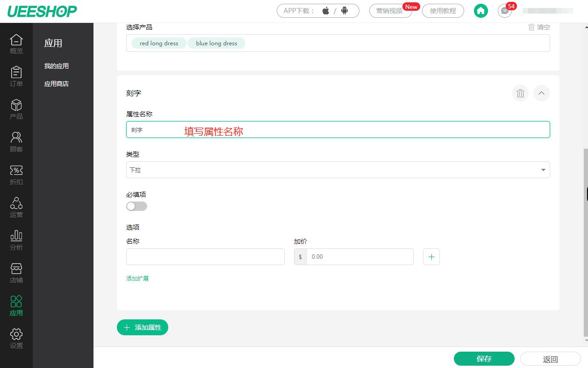Open the 使用教程 tutorial button
Image resolution: width=588 pixels, height=368 pixels.
tap(443, 11)
